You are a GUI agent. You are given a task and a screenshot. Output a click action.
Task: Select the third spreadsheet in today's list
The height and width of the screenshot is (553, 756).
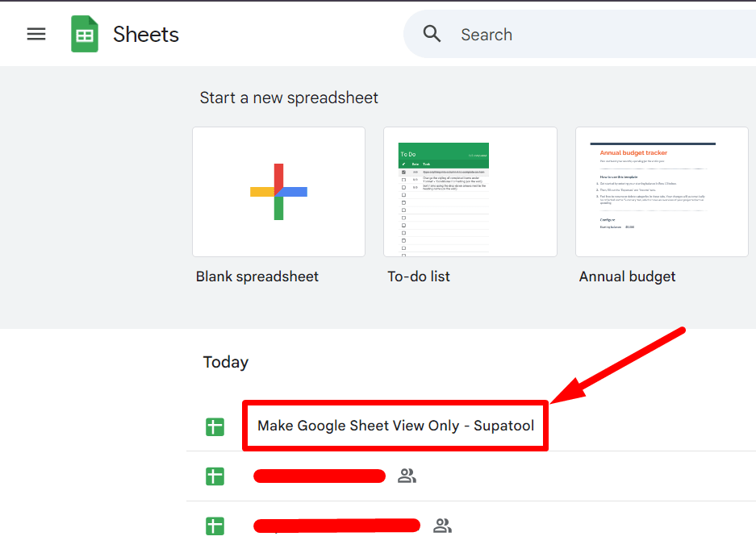(x=336, y=526)
